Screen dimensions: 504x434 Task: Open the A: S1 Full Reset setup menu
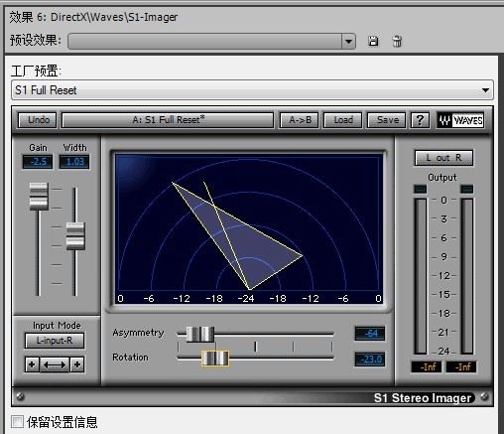168,120
